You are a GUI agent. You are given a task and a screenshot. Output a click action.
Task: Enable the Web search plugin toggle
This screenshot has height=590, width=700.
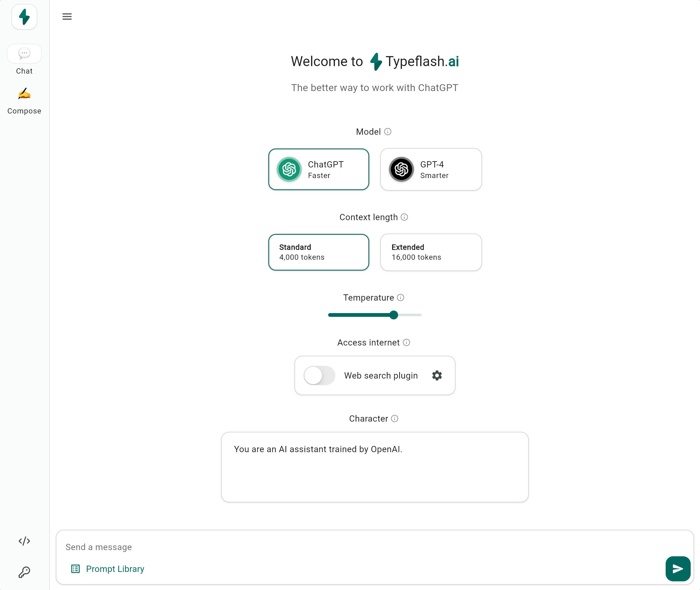tap(319, 375)
